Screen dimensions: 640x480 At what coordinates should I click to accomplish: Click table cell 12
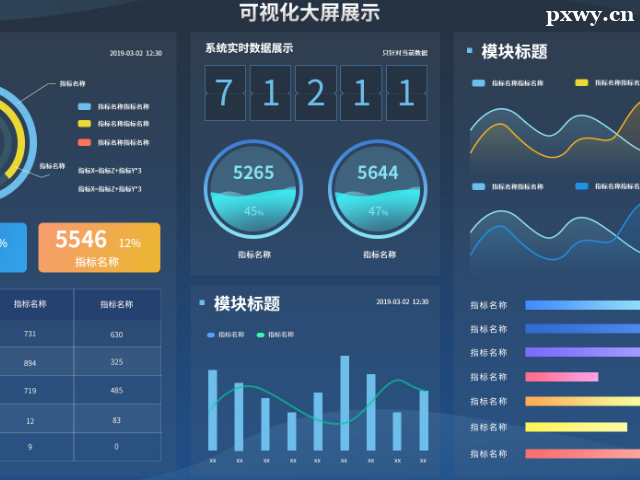(30, 421)
